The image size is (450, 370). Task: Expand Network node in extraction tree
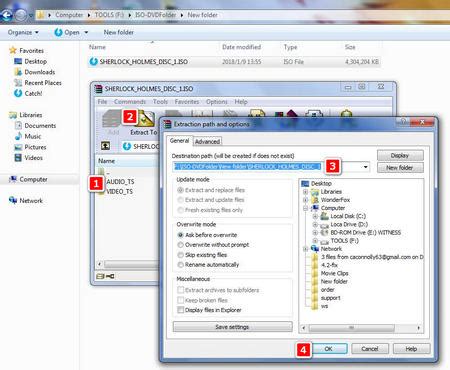point(305,249)
